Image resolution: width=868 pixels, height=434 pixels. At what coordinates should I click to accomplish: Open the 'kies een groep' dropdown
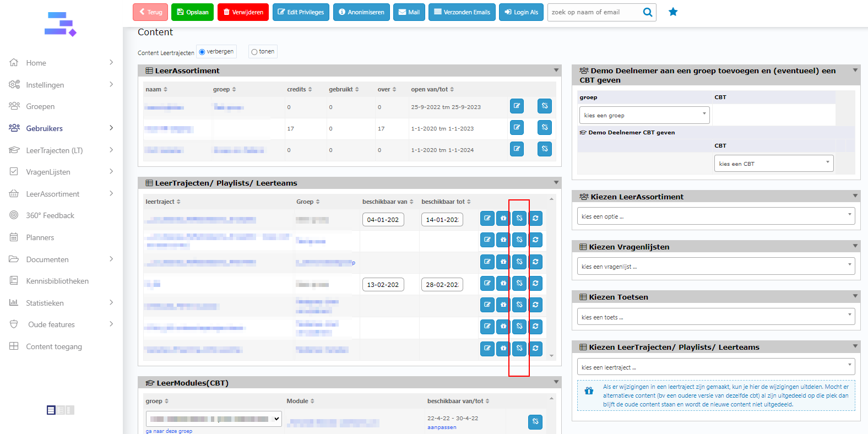(644, 115)
